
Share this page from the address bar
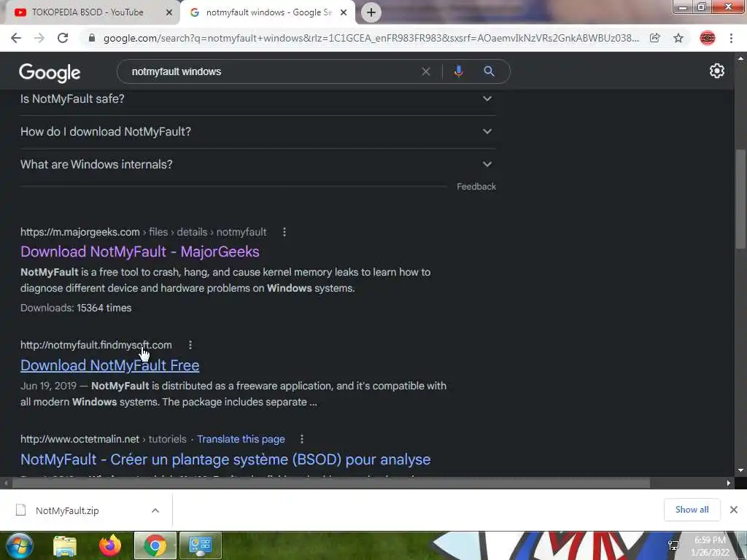[x=654, y=38]
